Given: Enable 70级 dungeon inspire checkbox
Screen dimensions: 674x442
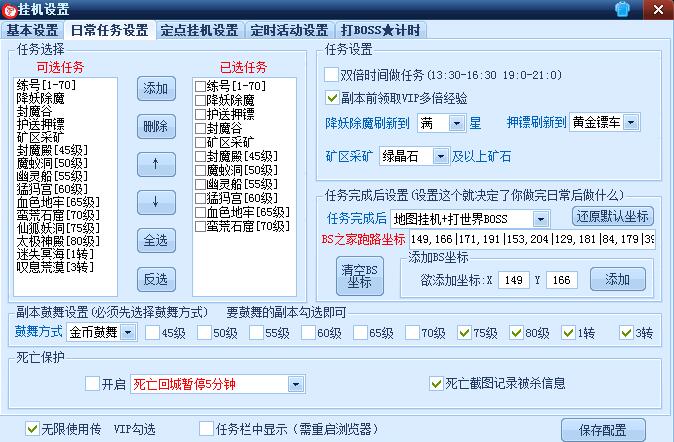Looking at the screenshot, I should pos(413,332).
